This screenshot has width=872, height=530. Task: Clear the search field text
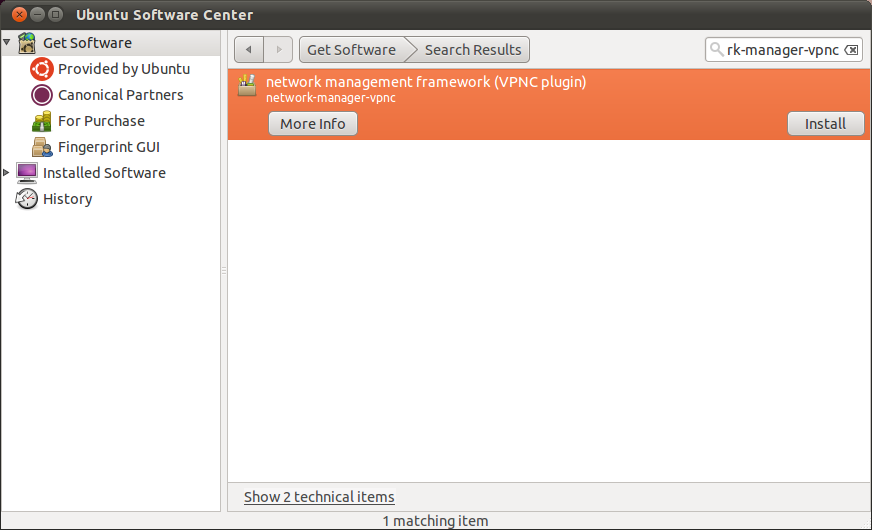coord(851,50)
